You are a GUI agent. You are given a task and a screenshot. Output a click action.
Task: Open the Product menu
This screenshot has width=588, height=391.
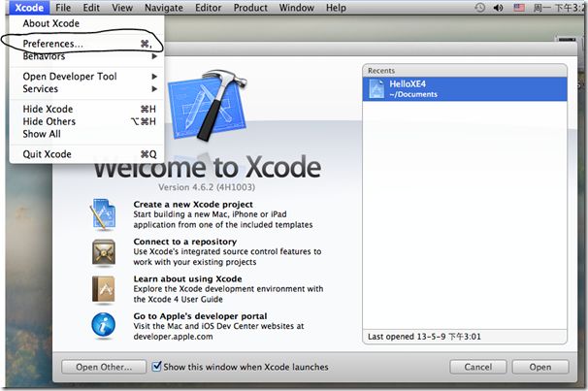pos(250,8)
